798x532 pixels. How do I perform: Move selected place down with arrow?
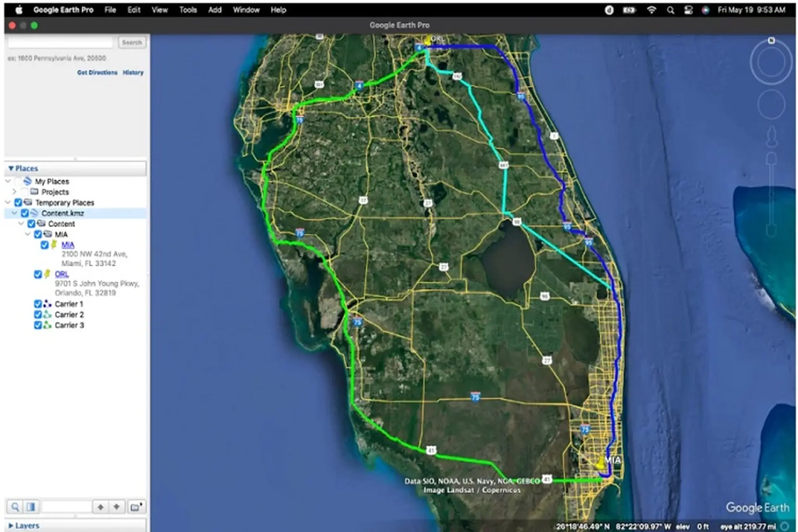click(117, 507)
